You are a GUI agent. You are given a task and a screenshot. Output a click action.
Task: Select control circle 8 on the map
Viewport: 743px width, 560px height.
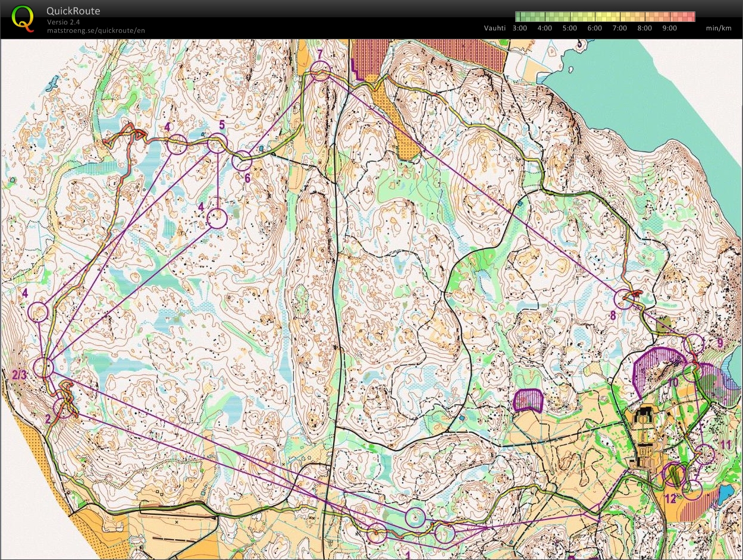[x=624, y=299]
